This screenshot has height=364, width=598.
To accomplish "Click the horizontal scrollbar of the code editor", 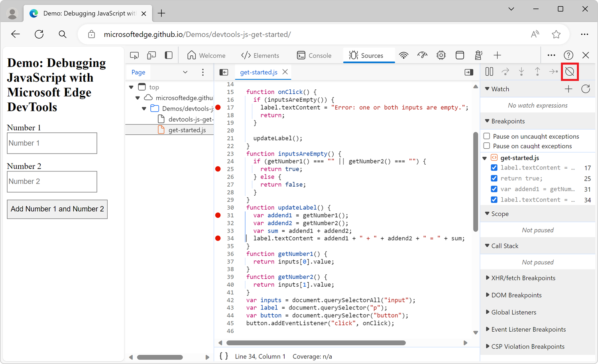I will pyautogui.click(x=316, y=343).
